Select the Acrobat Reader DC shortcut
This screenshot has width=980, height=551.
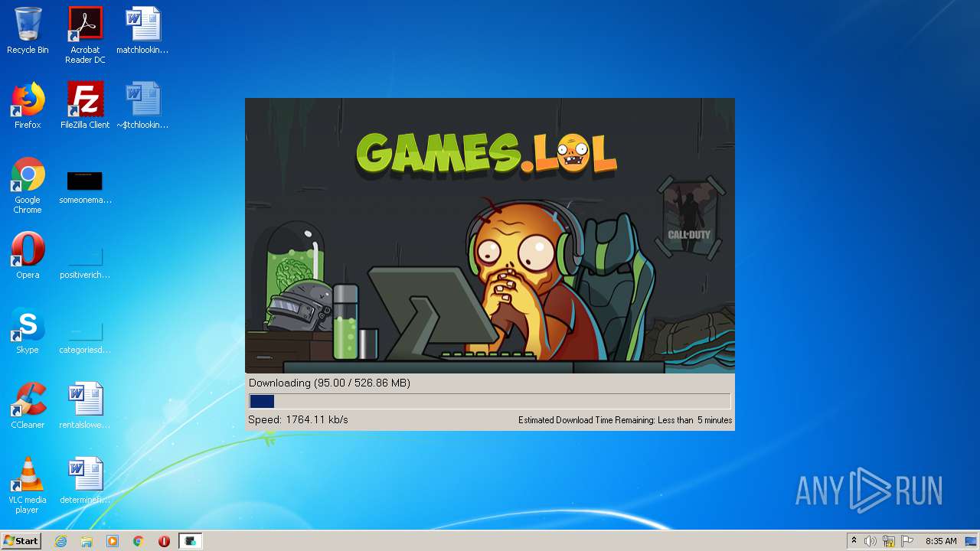(85, 34)
